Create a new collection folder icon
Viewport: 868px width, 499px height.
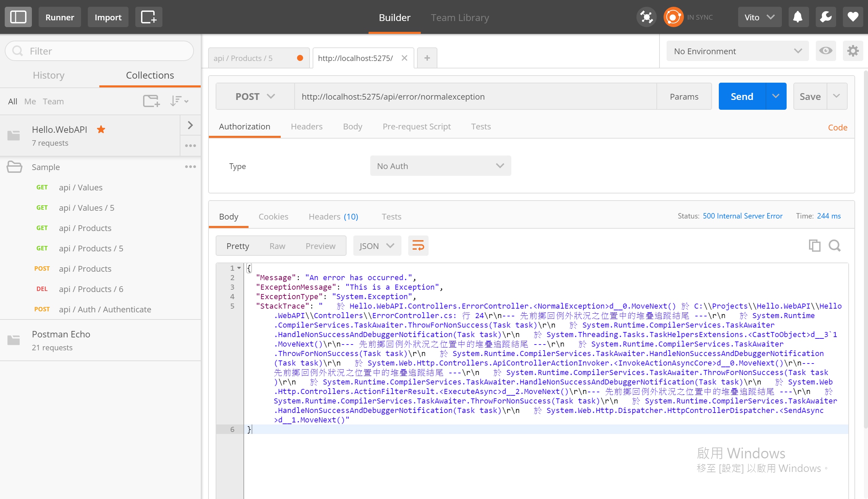click(151, 101)
